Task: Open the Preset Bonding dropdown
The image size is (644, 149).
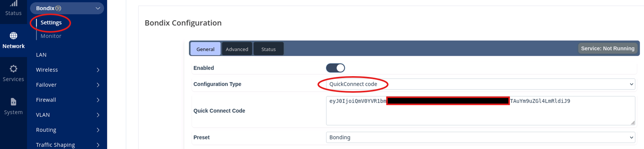Action: [480, 137]
